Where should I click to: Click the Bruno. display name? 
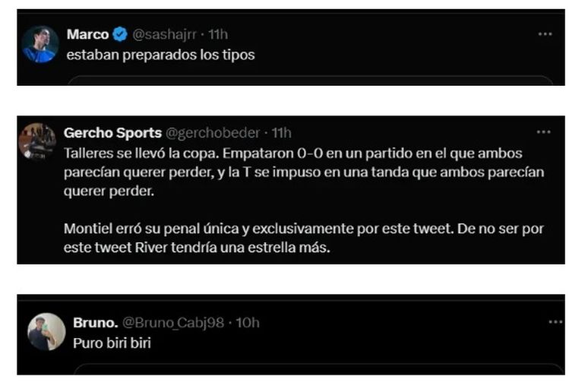tap(95, 323)
